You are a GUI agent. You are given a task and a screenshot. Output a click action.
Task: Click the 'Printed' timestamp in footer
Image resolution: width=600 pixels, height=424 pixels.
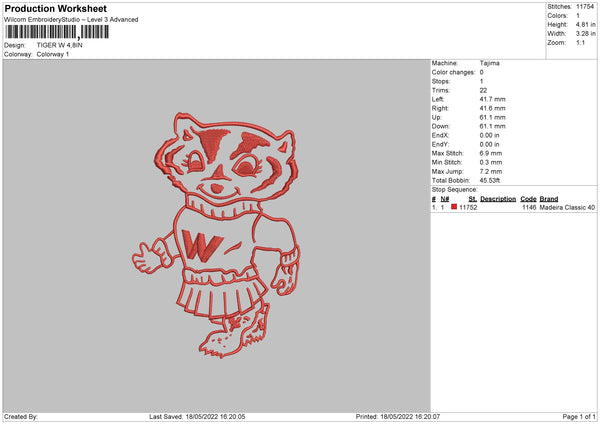click(398, 417)
